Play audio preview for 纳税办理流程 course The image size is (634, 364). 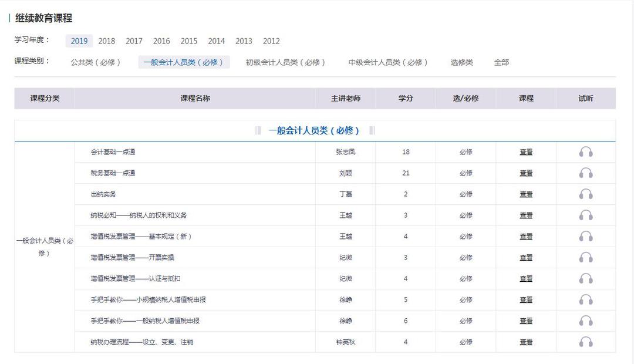tap(586, 342)
